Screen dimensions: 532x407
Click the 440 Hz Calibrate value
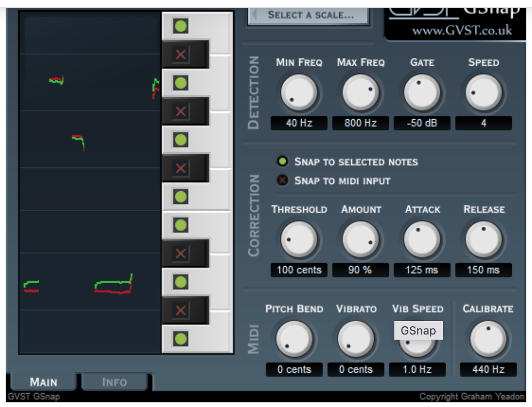click(x=488, y=369)
